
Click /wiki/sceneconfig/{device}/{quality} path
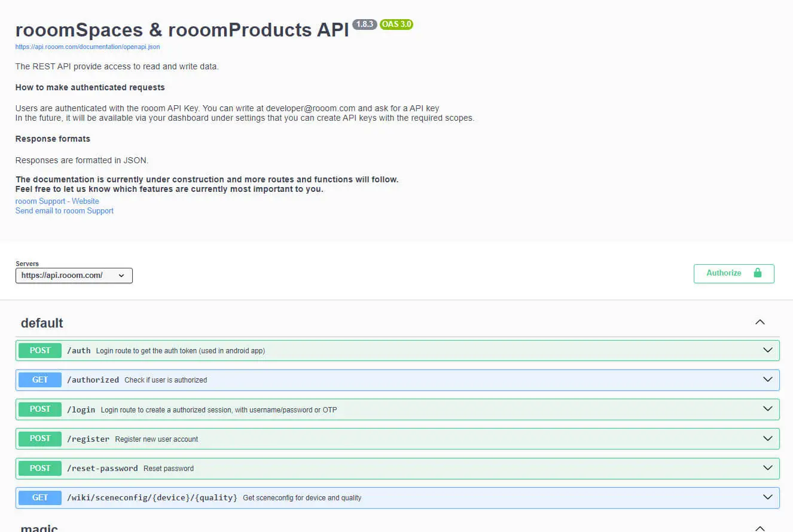[x=152, y=497]
